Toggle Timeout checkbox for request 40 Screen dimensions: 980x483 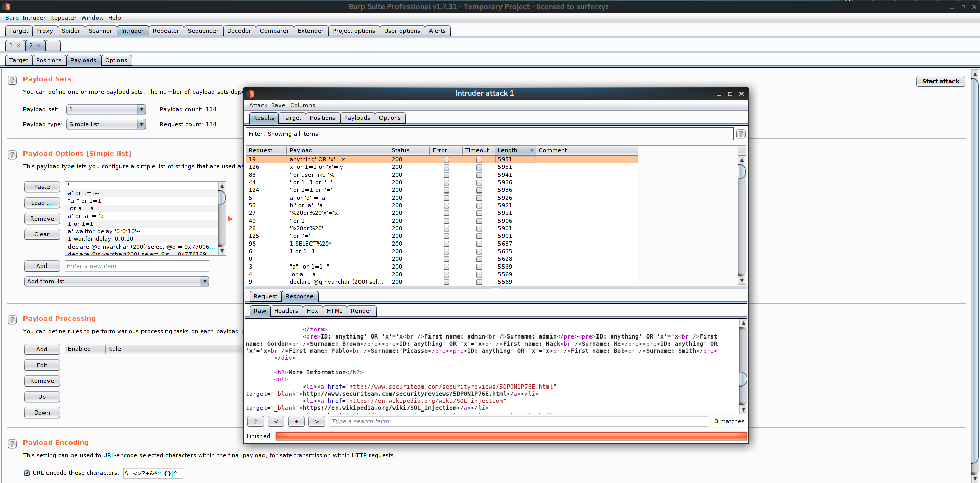479,221
